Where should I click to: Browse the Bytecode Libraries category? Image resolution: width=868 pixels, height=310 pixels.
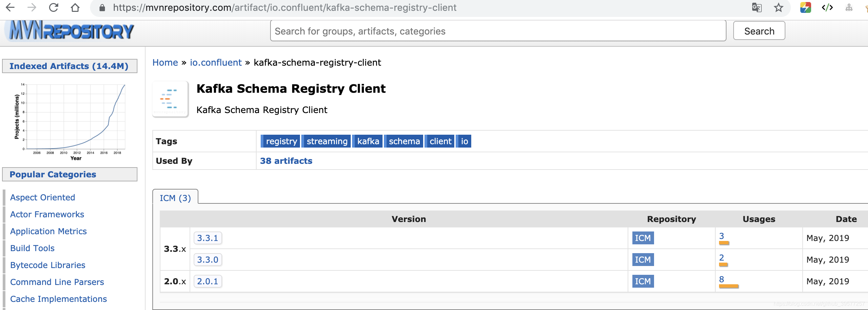tap(48, 265)
